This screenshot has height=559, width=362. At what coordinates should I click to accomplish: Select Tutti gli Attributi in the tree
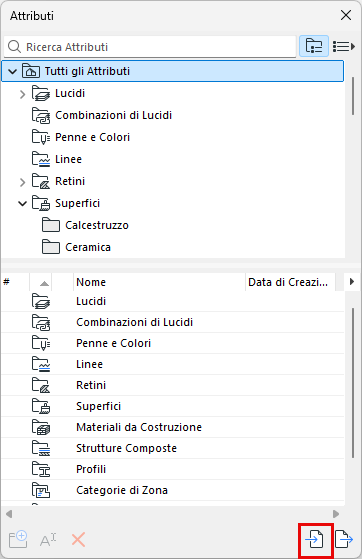(x=173, y=71)
